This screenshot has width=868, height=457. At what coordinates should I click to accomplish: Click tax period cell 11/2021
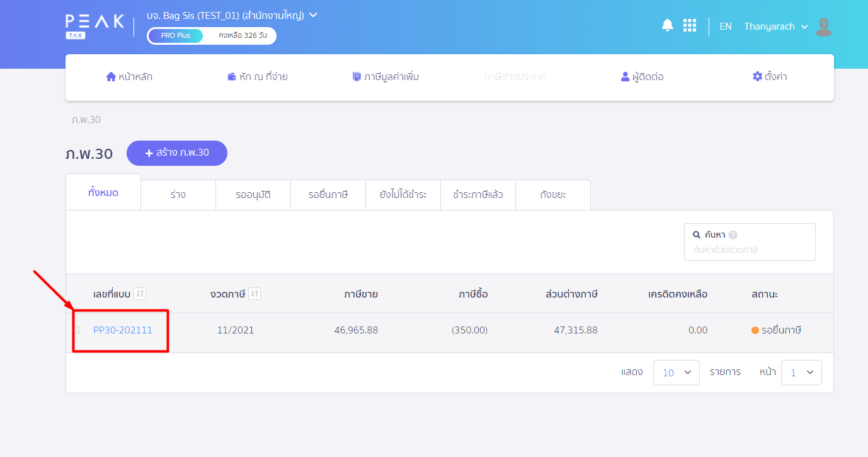tap(236, 330)
